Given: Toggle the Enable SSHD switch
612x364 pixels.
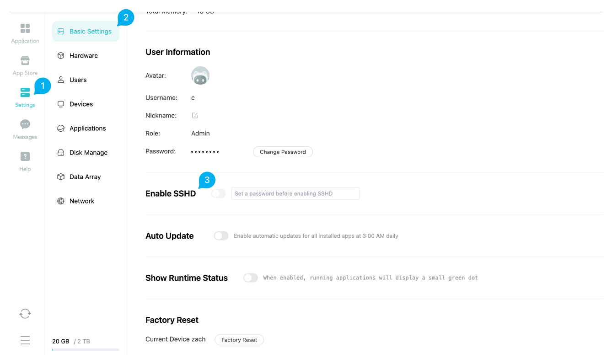Looking at the screenshot, I should 219,193.
